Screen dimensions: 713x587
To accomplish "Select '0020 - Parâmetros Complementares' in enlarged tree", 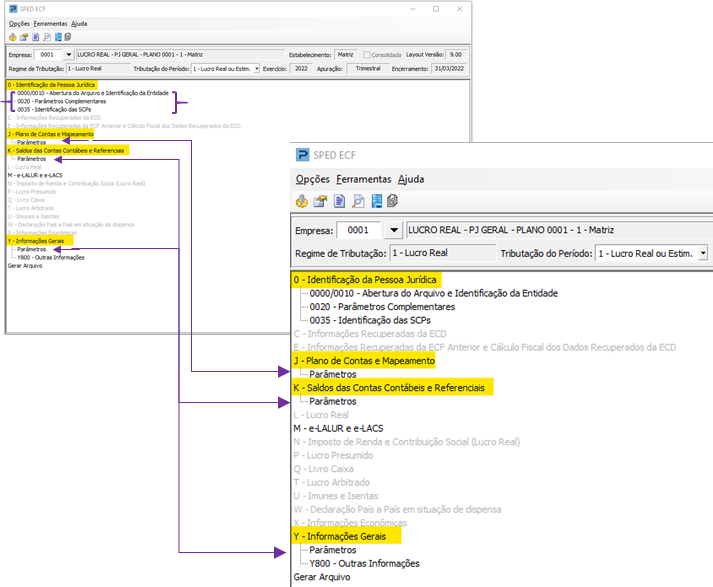I will [382, 307].
